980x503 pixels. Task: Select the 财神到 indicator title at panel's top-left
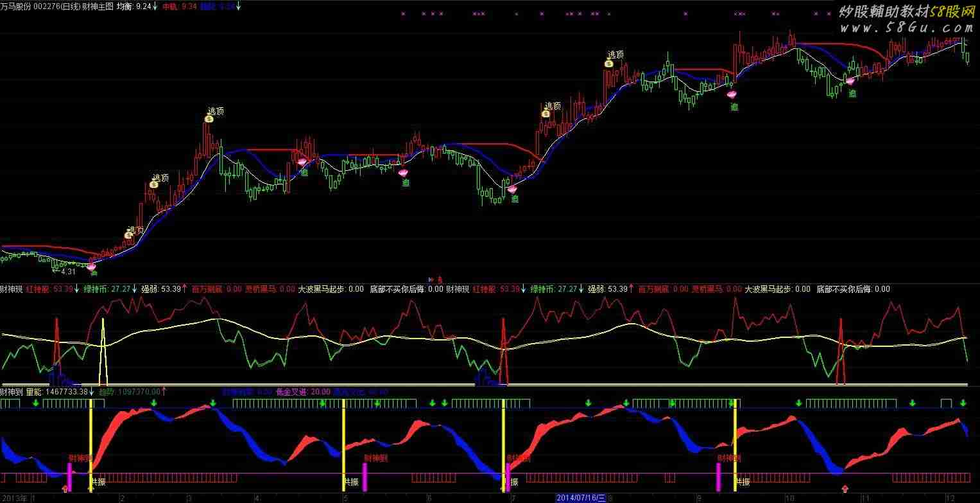tap(12, 391)
